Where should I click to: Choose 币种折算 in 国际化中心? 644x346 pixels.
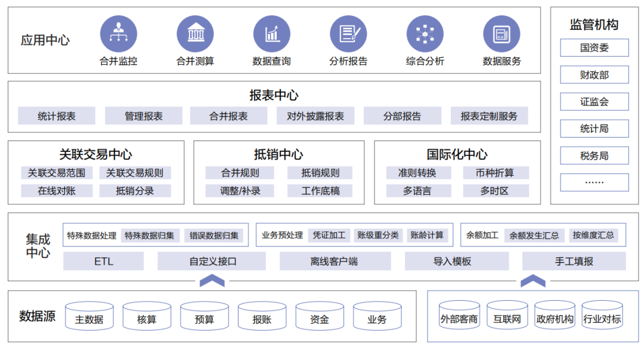tap(496, 173)
